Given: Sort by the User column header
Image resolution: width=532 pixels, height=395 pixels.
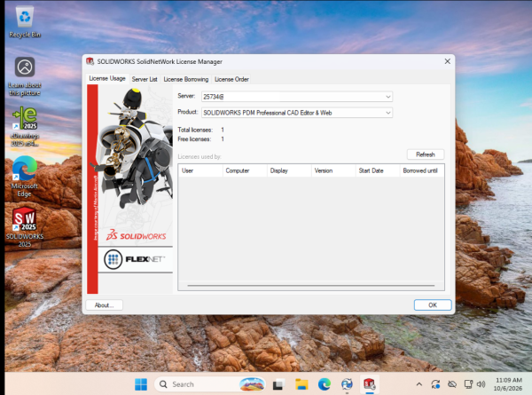Looking at the screenshot, I should point(200,170).
